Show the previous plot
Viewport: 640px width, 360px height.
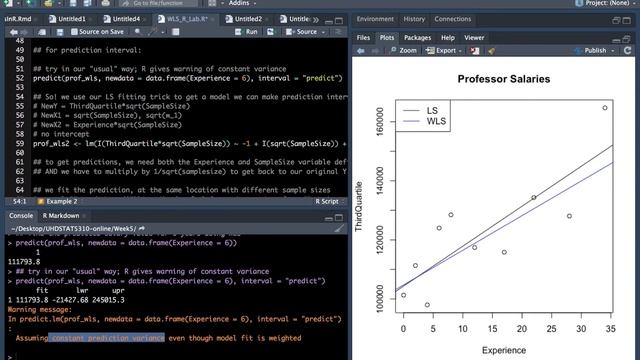(360, 51)
